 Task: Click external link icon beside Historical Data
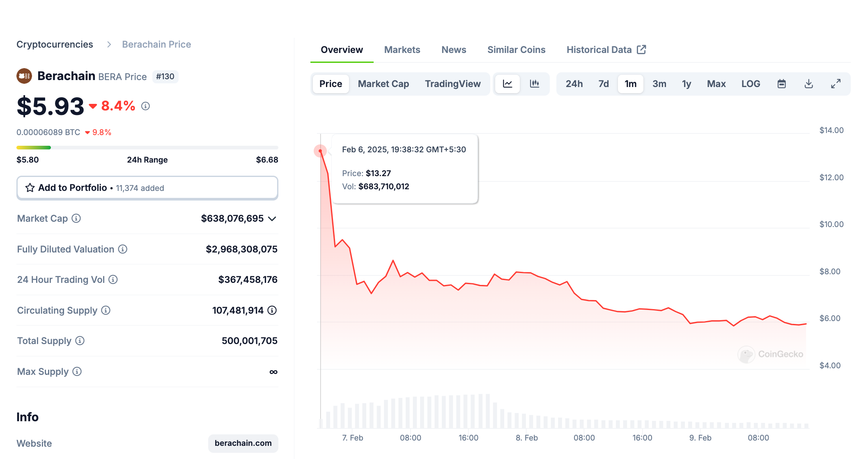point(641,50)
